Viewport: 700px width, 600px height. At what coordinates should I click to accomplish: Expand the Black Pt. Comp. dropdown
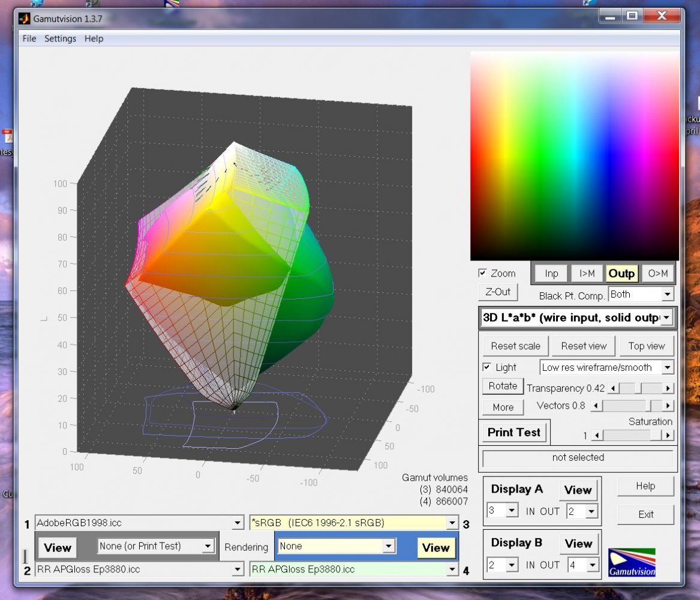point(667,295)
